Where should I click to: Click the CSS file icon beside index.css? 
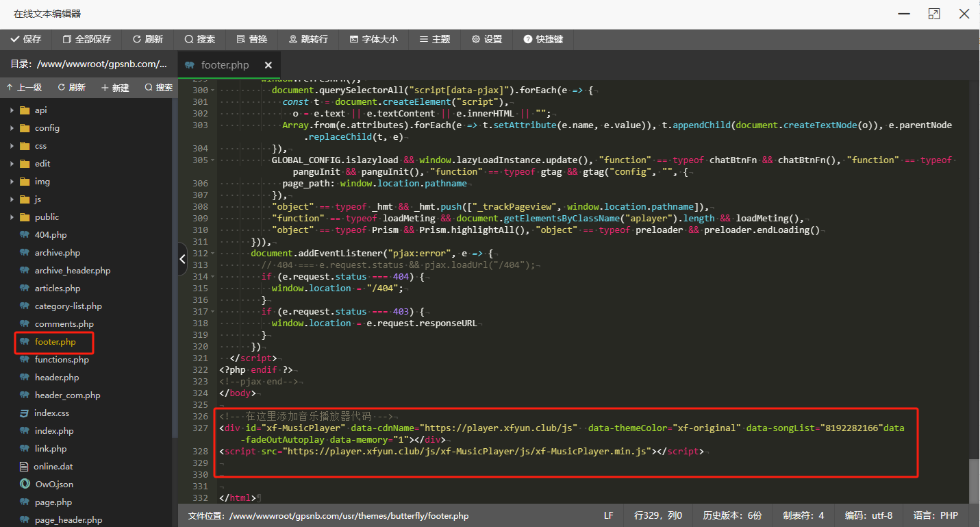point(25,413)
